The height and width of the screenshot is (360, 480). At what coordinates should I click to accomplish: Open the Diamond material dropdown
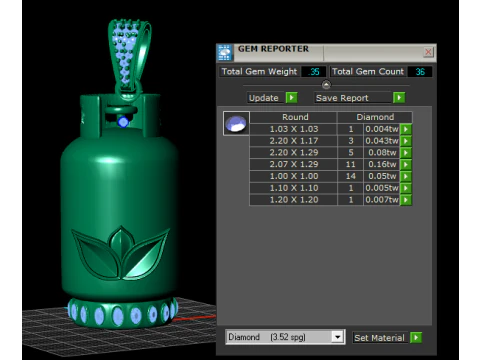[337, 337]
